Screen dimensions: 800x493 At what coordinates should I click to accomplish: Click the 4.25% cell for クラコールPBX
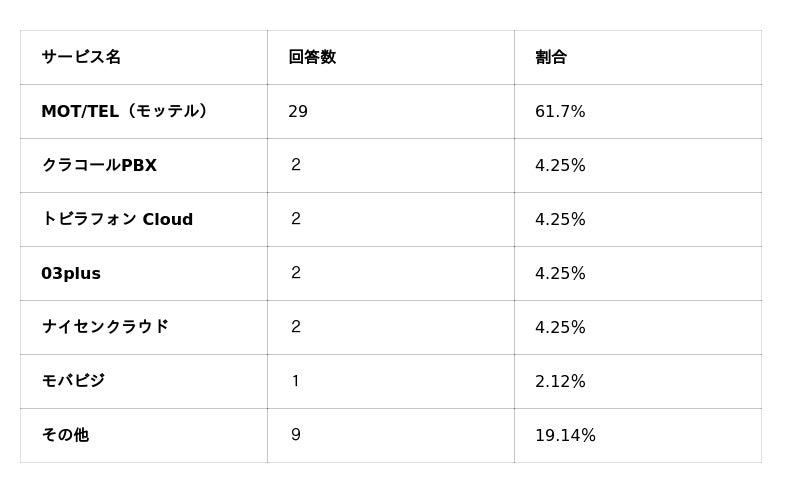(560, 165)
